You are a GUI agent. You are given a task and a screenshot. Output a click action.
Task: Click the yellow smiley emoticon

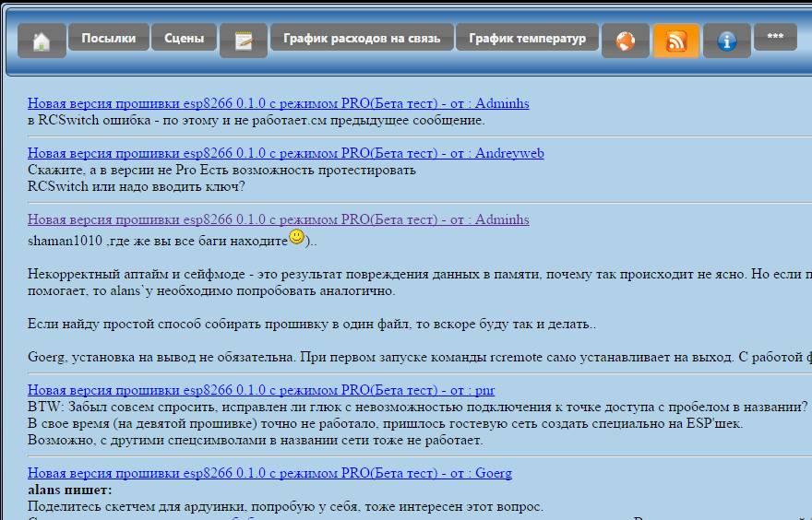click(297, 237)
